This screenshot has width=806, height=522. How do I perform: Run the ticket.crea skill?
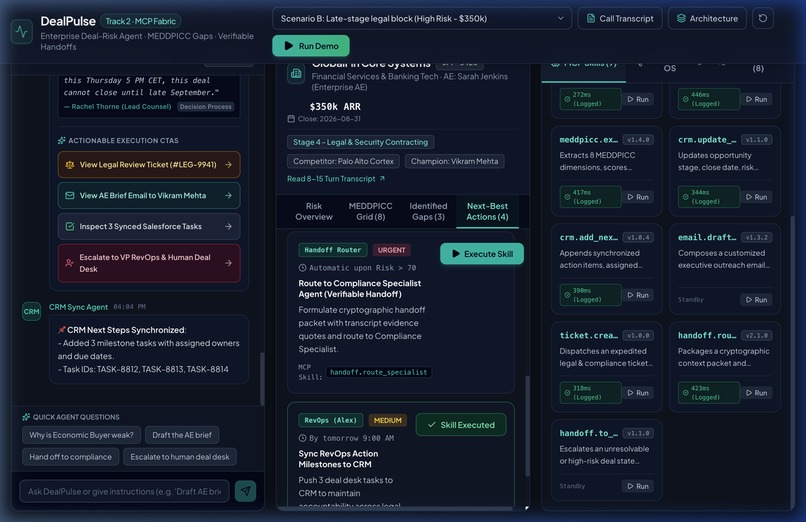tap(638, 393)
